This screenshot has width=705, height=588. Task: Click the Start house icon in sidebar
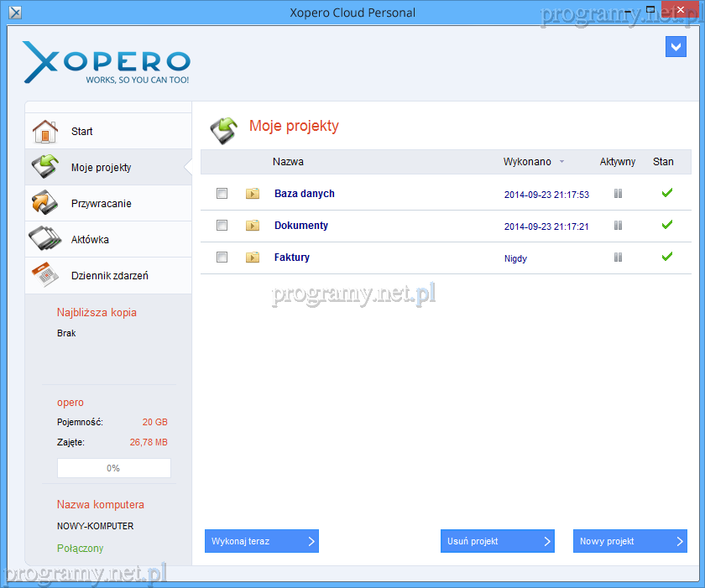tap(44, 132)
